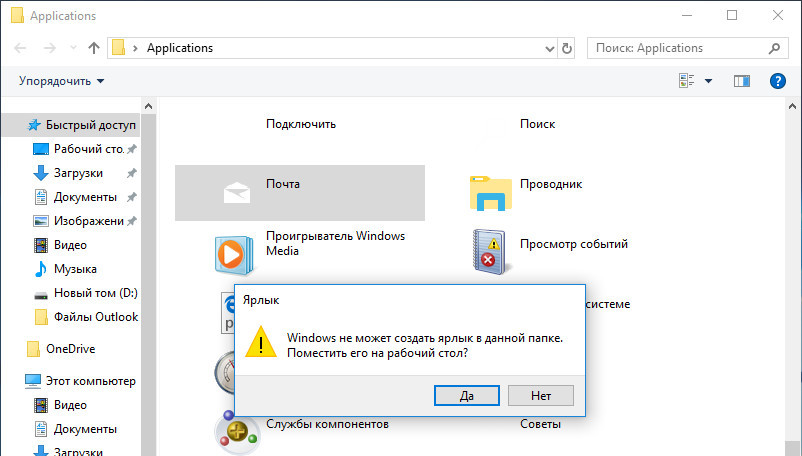Open Help with the blue question icon

point(777,81)
